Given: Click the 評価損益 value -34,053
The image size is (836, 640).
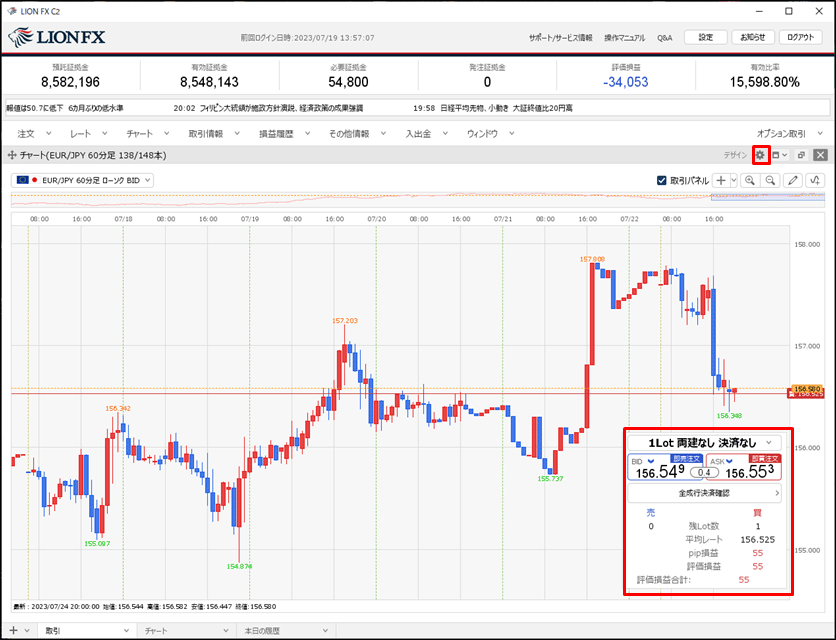Looking at the screenshot, I should [x=625, y=82].
